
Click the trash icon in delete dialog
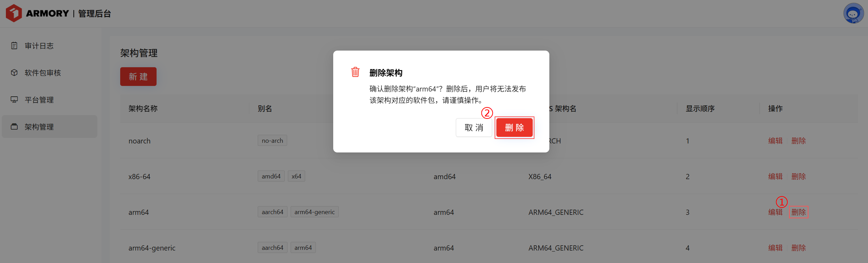(355, 72)
